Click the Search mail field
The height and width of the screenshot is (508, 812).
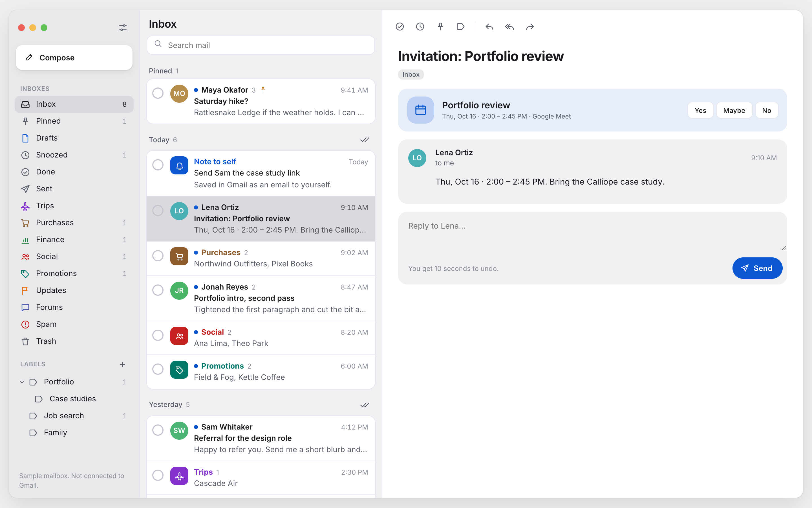click(x=261, y=45)
